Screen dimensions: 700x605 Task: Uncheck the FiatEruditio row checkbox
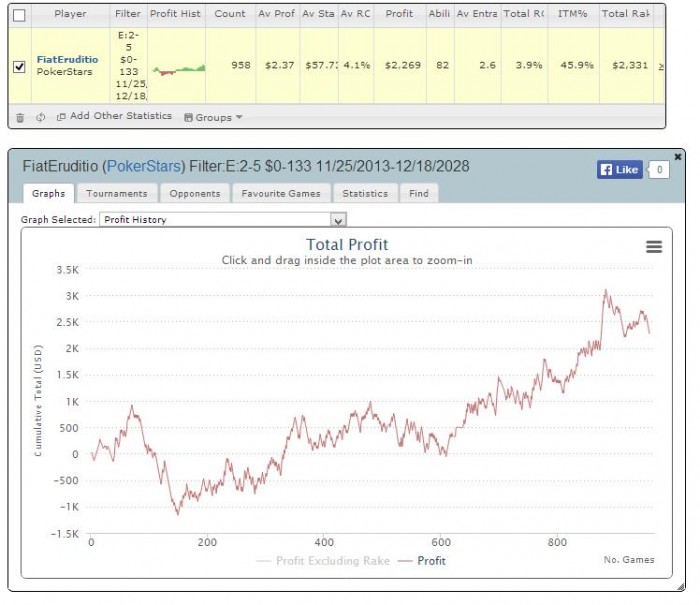tap(19, 67)
